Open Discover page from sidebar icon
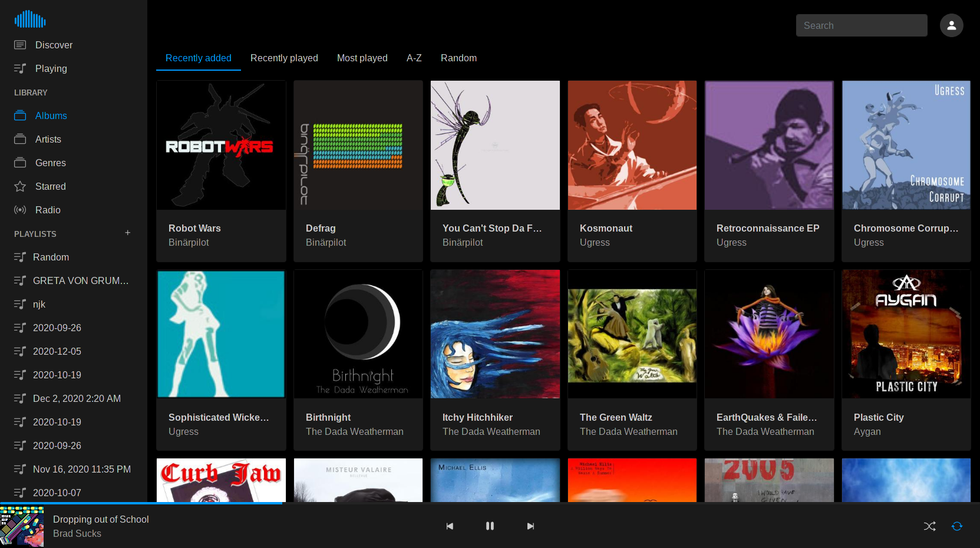This screenshot has height=548, width=980. tap(20, 45)
